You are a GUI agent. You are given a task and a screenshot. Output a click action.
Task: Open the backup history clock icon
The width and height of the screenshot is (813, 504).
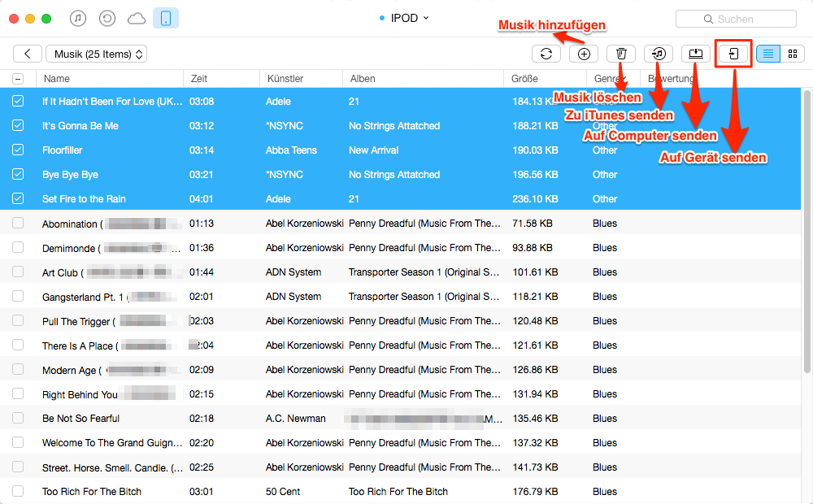tap(107, 19)
